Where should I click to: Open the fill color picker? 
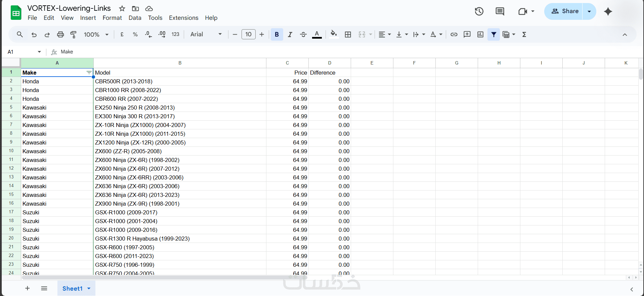click(334, 34)
